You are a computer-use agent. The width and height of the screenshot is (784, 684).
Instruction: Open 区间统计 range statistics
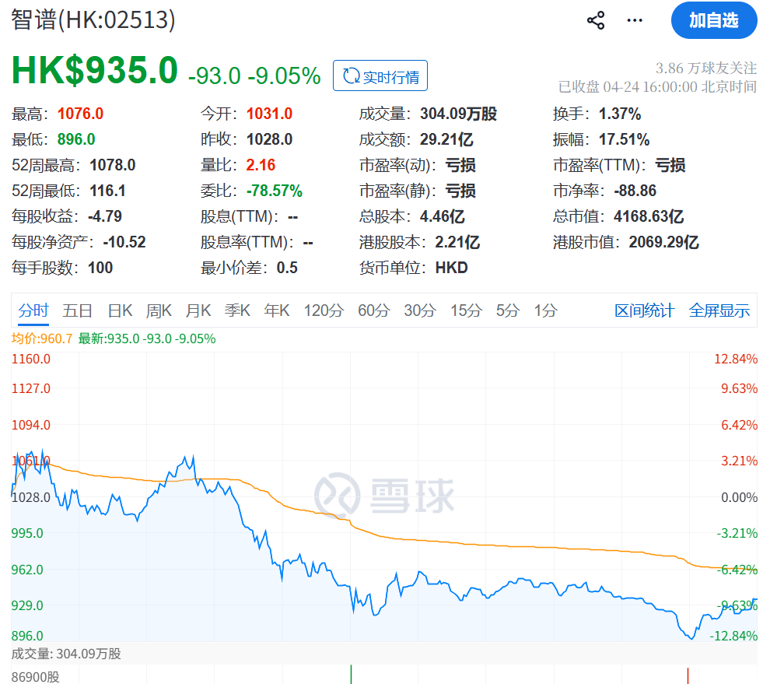coord(644,311)
